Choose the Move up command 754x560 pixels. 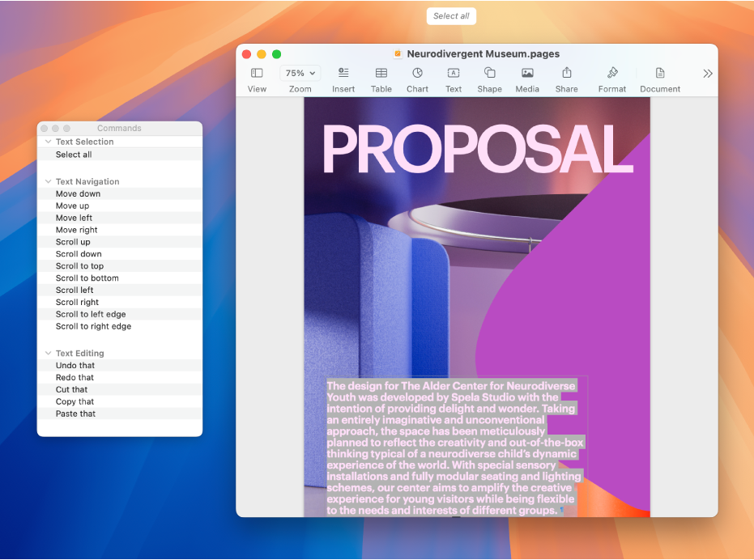(120, 206)
